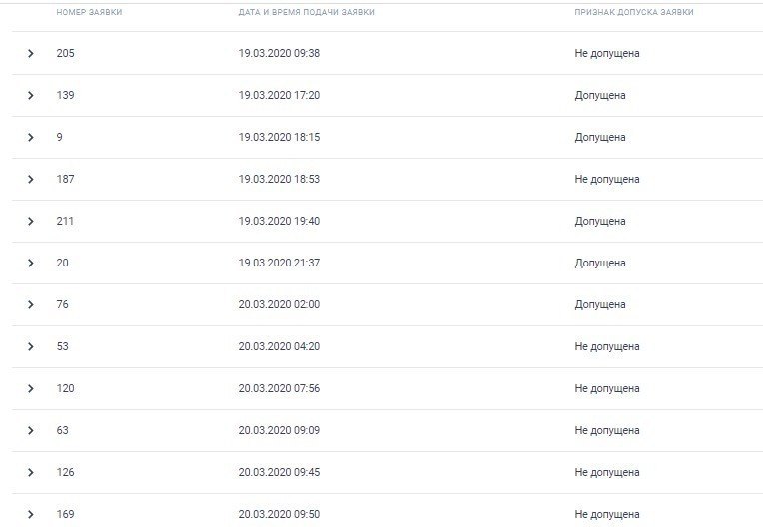The height and width of the screenshot is (532, 763).
Task: Expand the row for application 9
Action: point(31,137)
